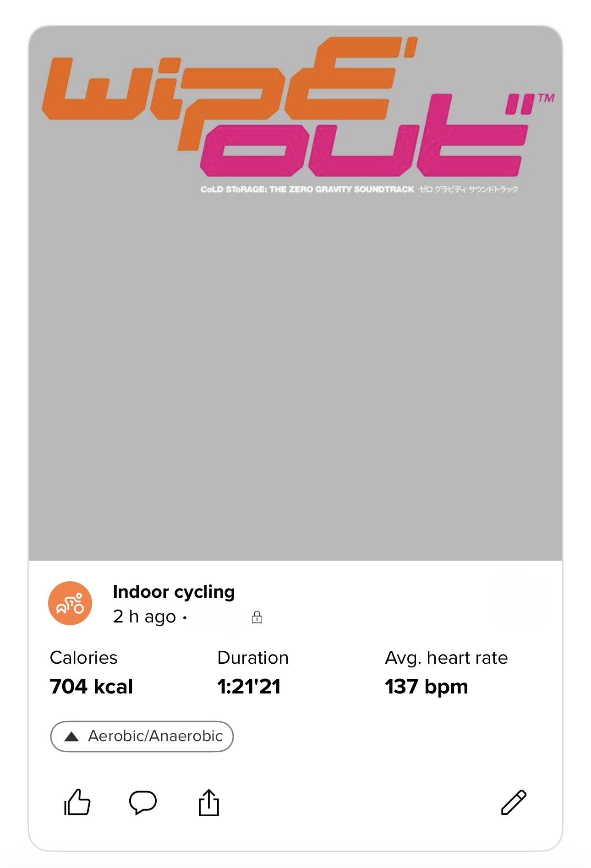Click the Japanese katakana subtitle text
The image size is (591, 868).
468,189
